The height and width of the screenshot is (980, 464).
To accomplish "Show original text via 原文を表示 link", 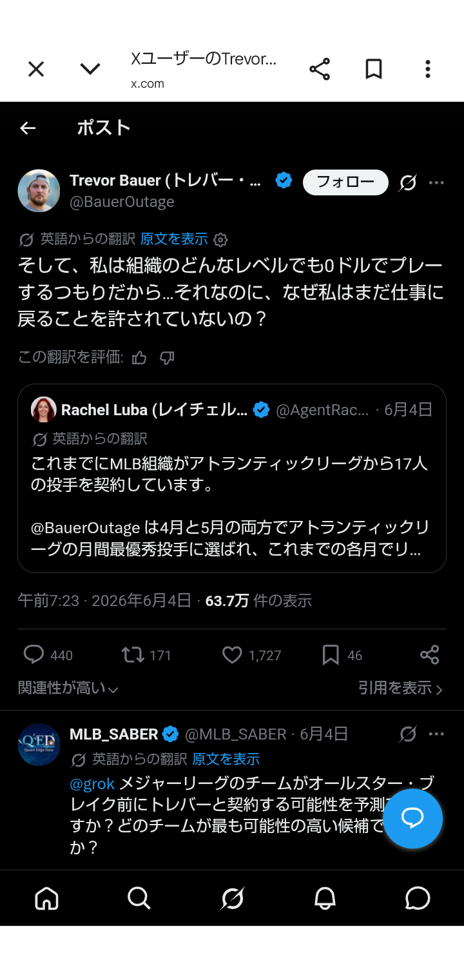I will pyautogui.click(x=174, y=239).
